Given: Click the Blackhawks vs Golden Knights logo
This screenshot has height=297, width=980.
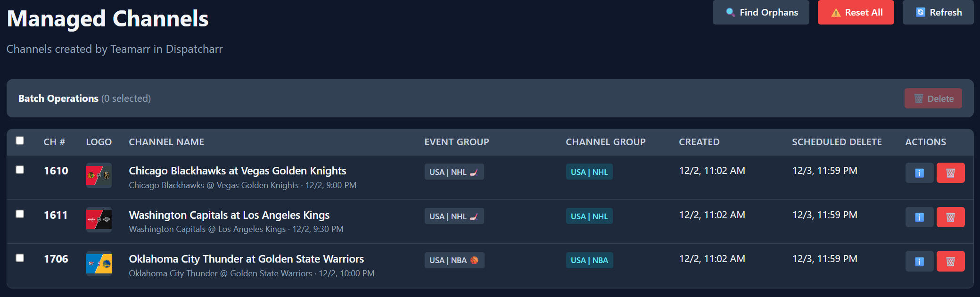Looking at the screenshot, I should [x=99, y=175].
